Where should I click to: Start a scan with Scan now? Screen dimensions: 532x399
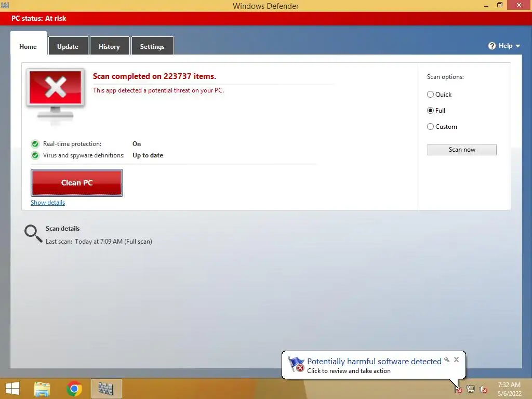[x=462, y=150]
